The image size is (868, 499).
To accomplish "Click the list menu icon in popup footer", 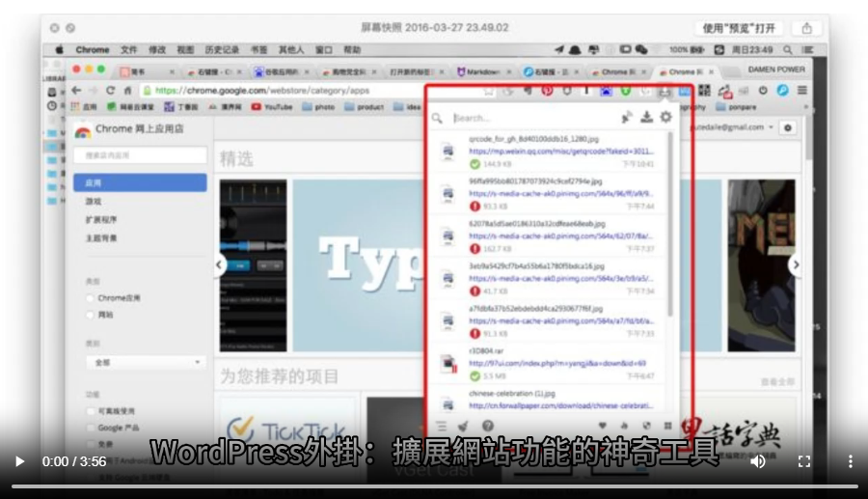I will pyautogui.click(x=441, y=426).
